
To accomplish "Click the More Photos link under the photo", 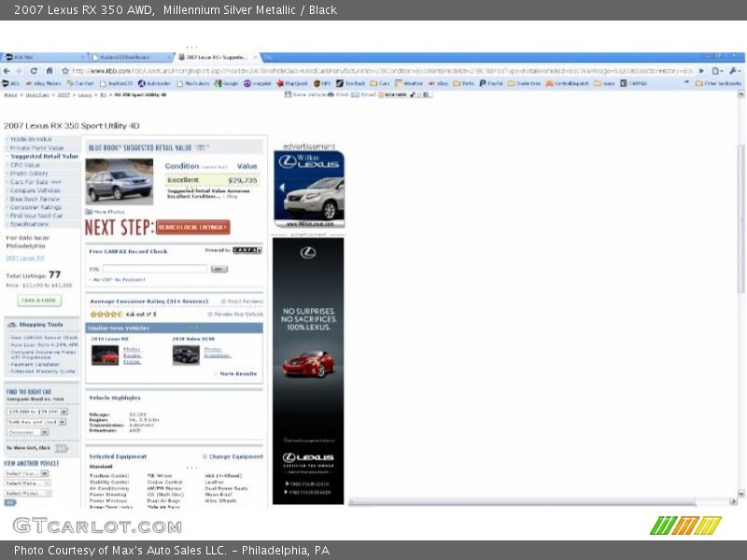I will coord(105,212).
